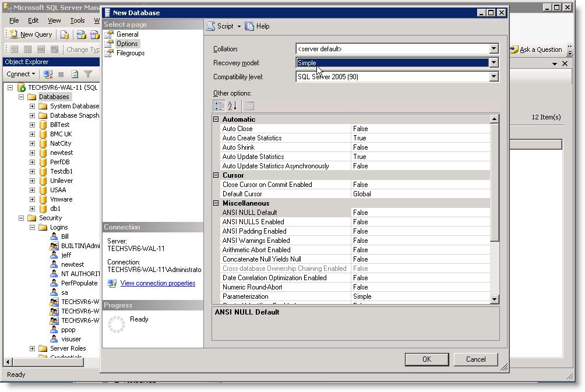Switch property grid to Categorized view

click(219, 106)
